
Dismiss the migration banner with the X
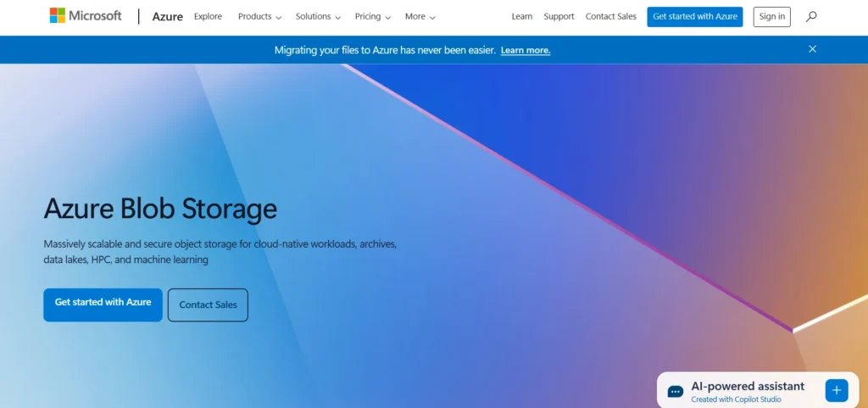pos(812,49)
